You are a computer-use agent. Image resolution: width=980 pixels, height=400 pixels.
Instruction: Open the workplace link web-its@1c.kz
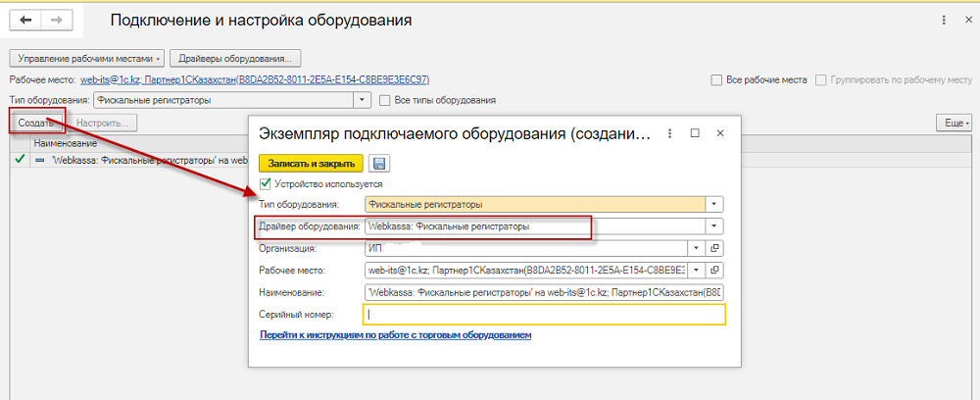coord(255,80)
